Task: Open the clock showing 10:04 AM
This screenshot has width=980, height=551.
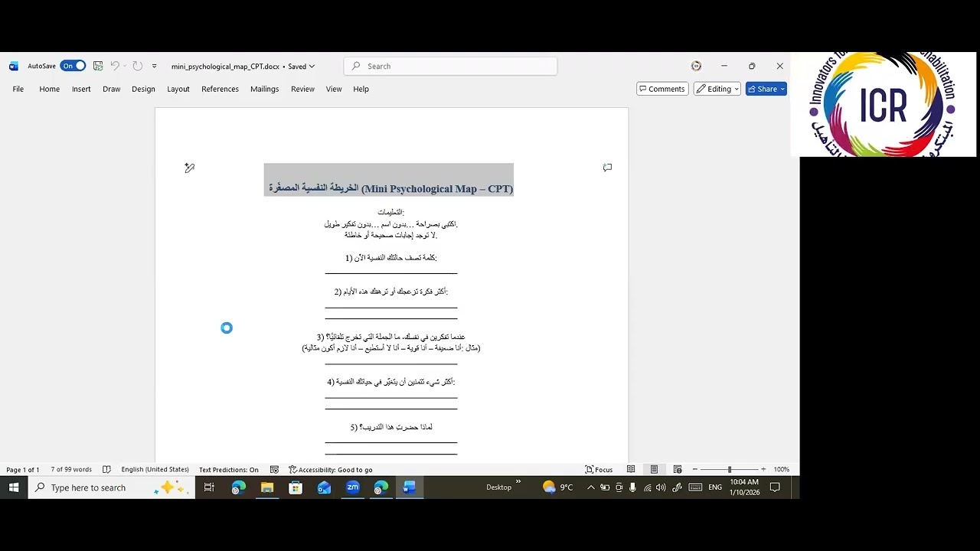Action: 744,487
